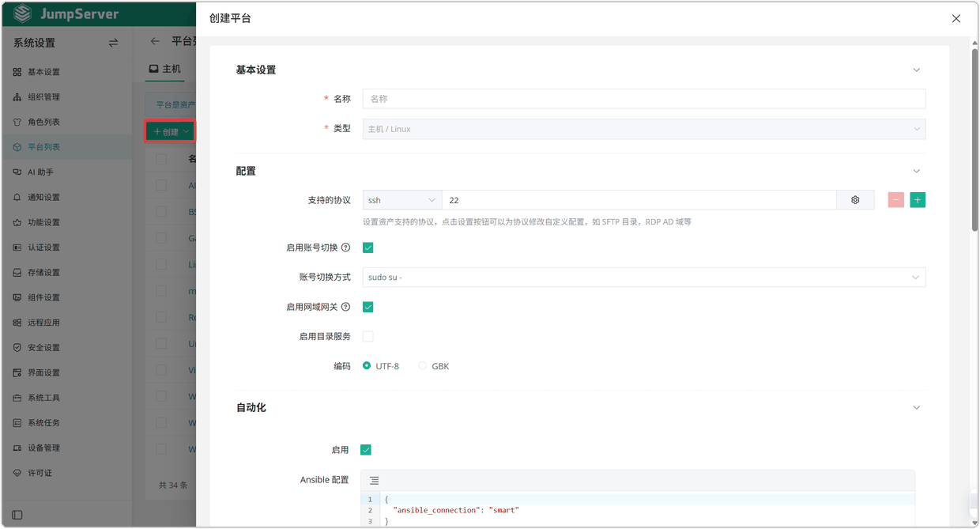980x529 pixels.
Task: Click the 通知设置 bell icon
Action: (17, 198)
